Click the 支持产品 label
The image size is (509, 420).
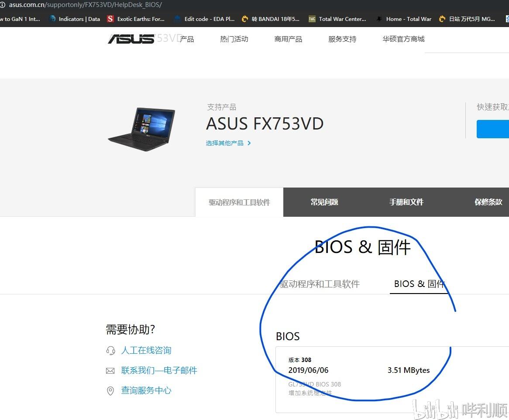[x=222, y=107]
